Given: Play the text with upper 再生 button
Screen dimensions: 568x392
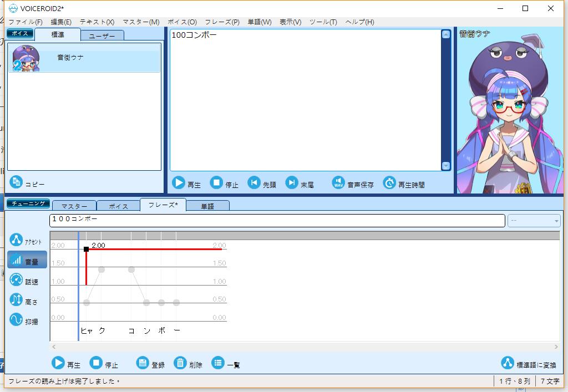Looking at the screenshot, I should click(178, 183).
